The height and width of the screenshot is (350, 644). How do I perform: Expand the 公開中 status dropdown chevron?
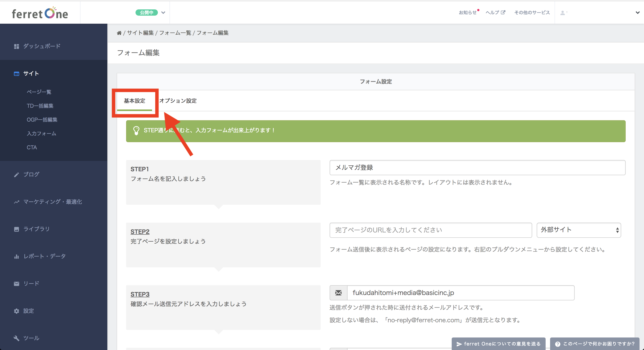[163, 13]
